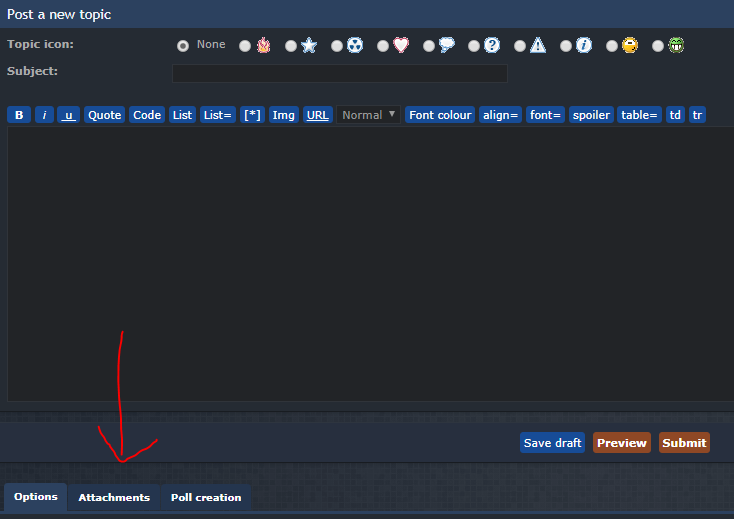734x519 pixels.
Task: Tick the radio beside the green grin smiley
Action: [x=658, y=46]
